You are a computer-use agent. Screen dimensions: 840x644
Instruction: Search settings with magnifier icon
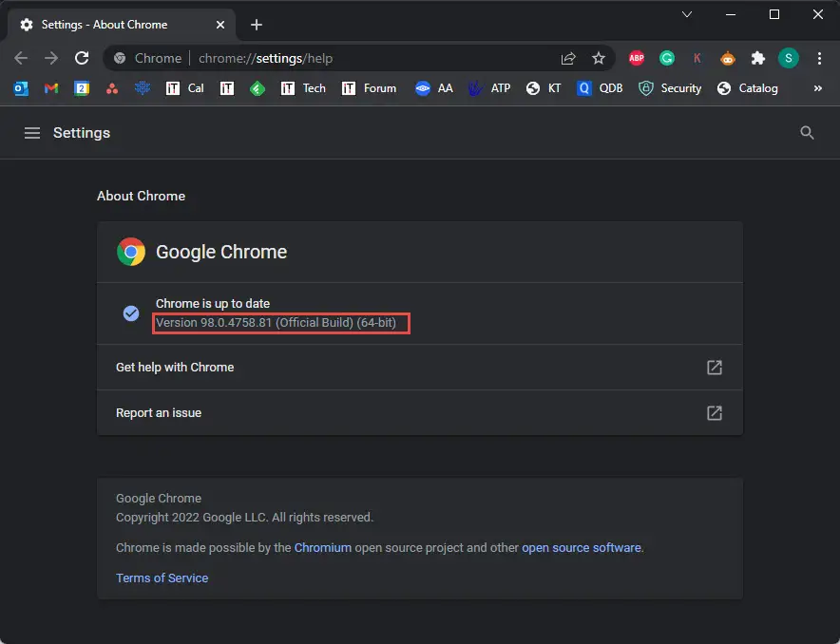[807, 133]
